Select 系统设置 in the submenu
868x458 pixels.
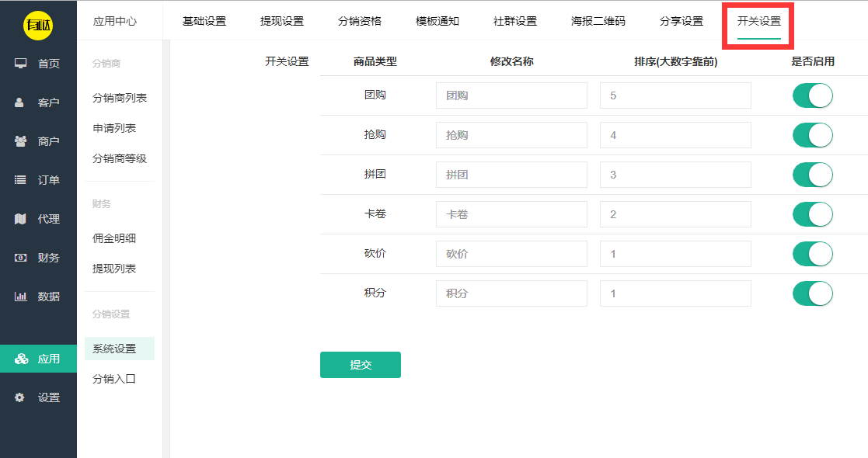120,349
